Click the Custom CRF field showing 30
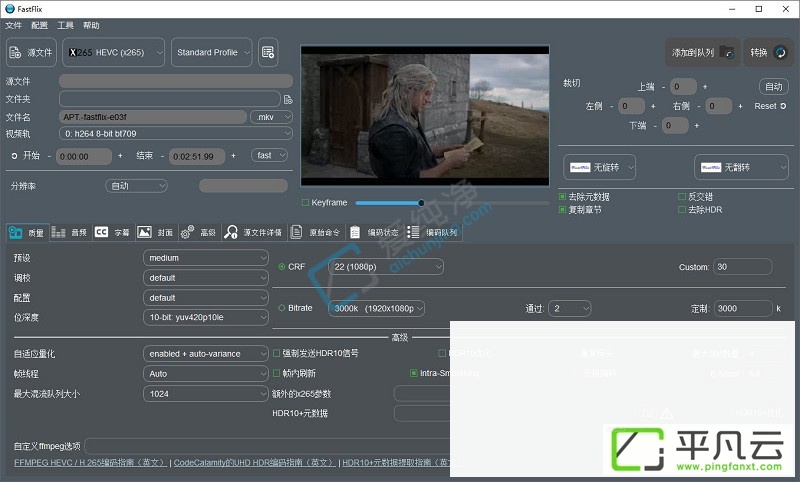 [x=743, y=267]
